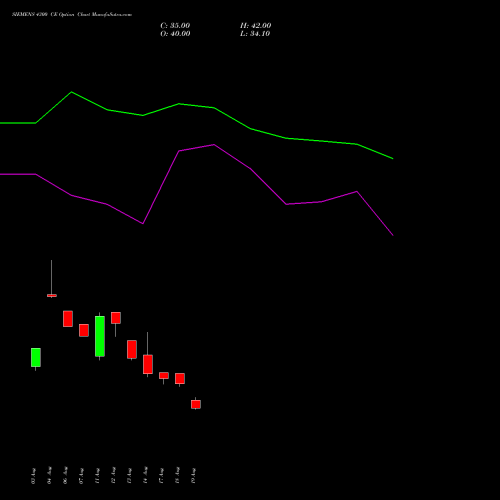Click the close value C: 35.00
This screenshot has height=500, width=500.
(x=175, y=26)
